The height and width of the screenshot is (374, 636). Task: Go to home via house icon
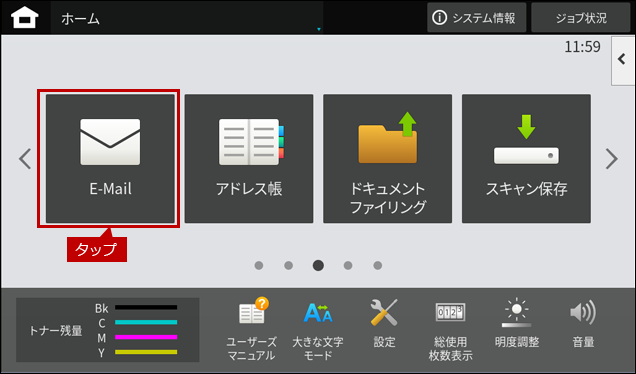pyautogui.click(x=25, y=18)
